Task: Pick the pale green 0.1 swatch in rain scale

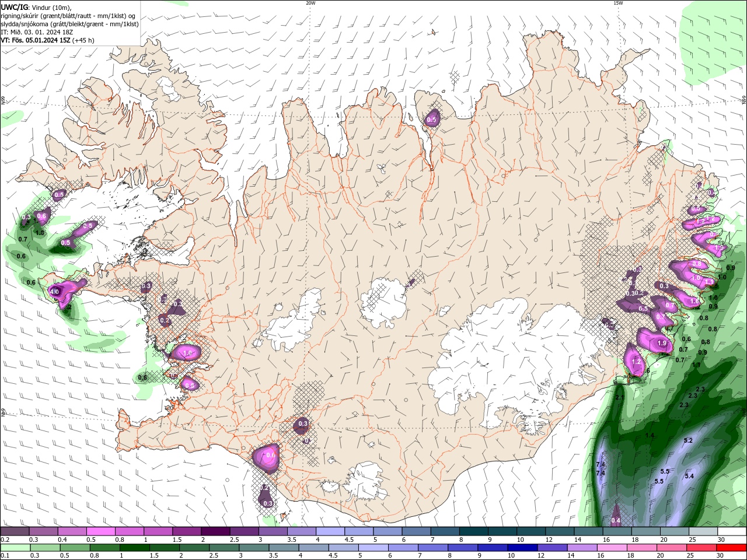Action: 15,547
